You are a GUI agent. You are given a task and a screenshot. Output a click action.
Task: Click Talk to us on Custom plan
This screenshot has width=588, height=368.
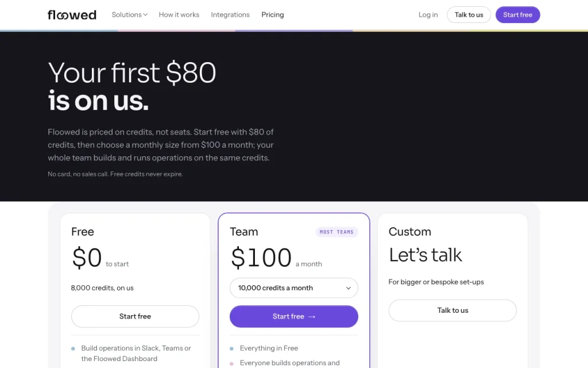pos(452,310)
